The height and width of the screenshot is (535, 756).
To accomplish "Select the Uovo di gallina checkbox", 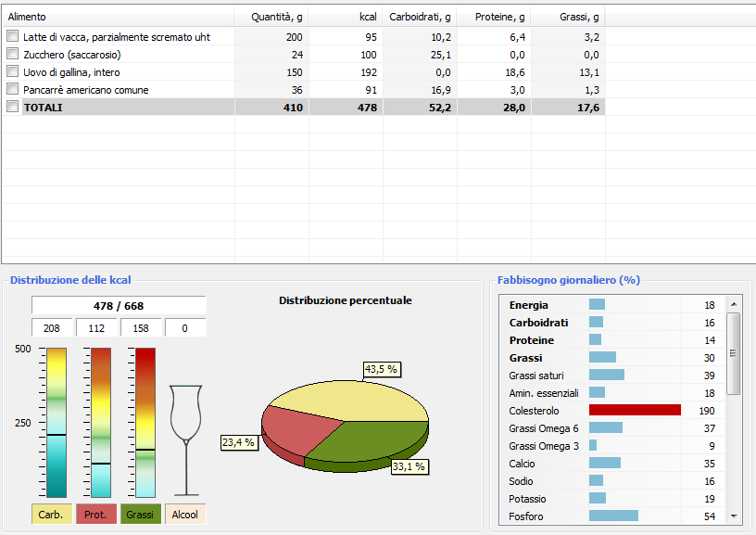I will pyautogui.click(x=12, y=71).
